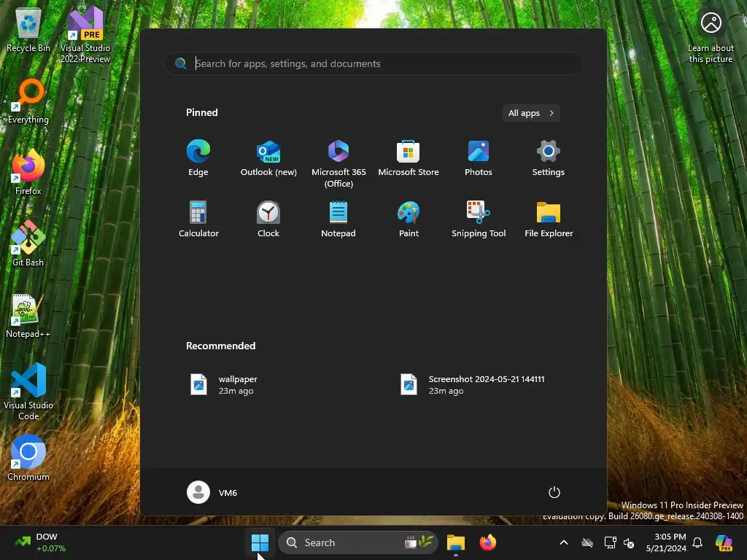Screen dimensions: 747x560
Task: Select the Git Bash desktop shortcut
Action: (28, 244)
